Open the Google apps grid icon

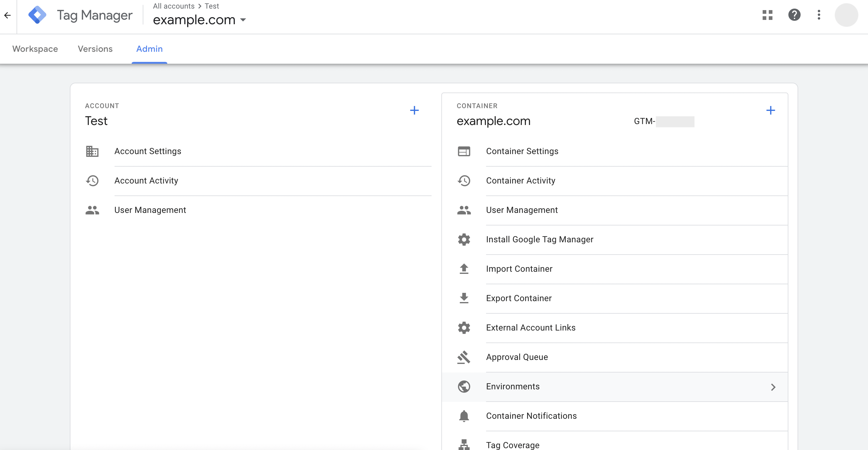(767, 15)
